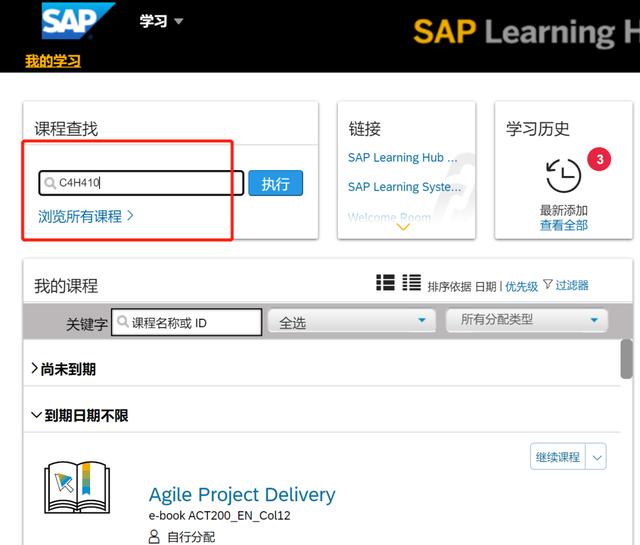Collapse the 到期日期不限 section
This screenshot has height=545, width=640.
pyautogui.click(x=80, y=416)
